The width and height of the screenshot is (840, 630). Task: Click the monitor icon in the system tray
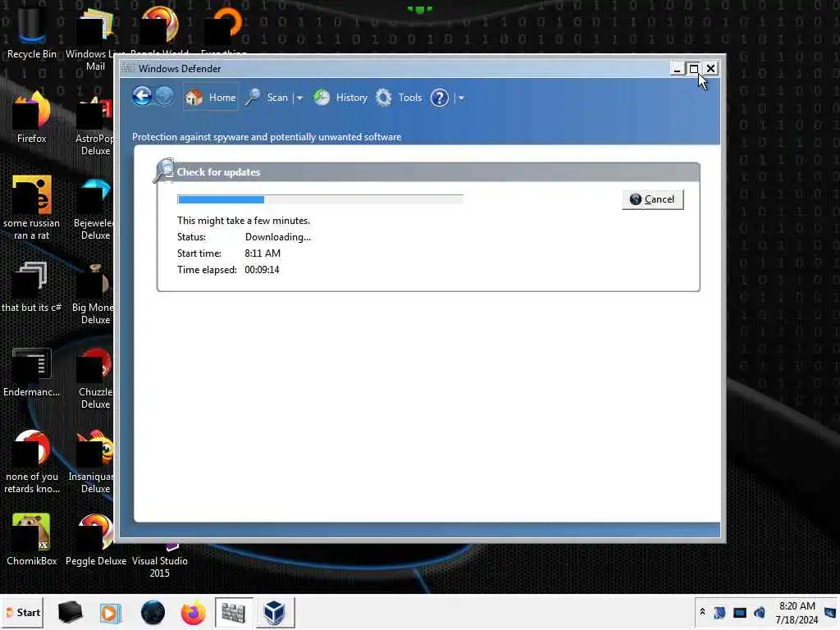(740, 612)
